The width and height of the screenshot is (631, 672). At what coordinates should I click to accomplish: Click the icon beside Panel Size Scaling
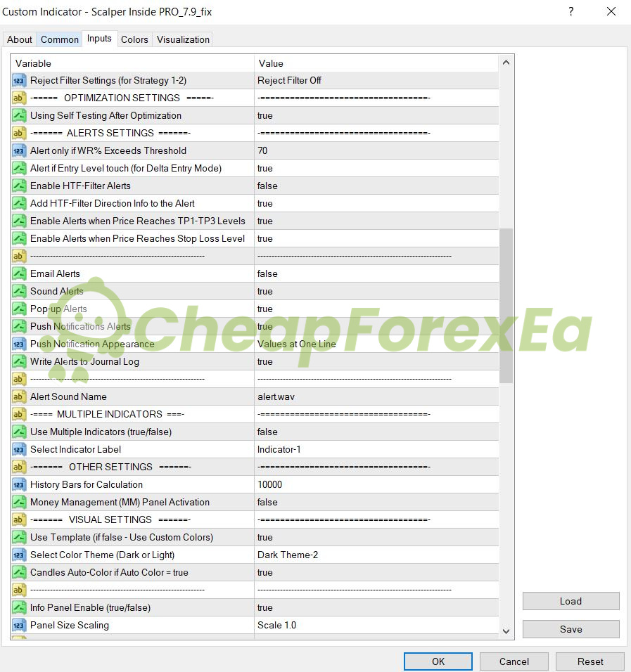pos(18,626)
